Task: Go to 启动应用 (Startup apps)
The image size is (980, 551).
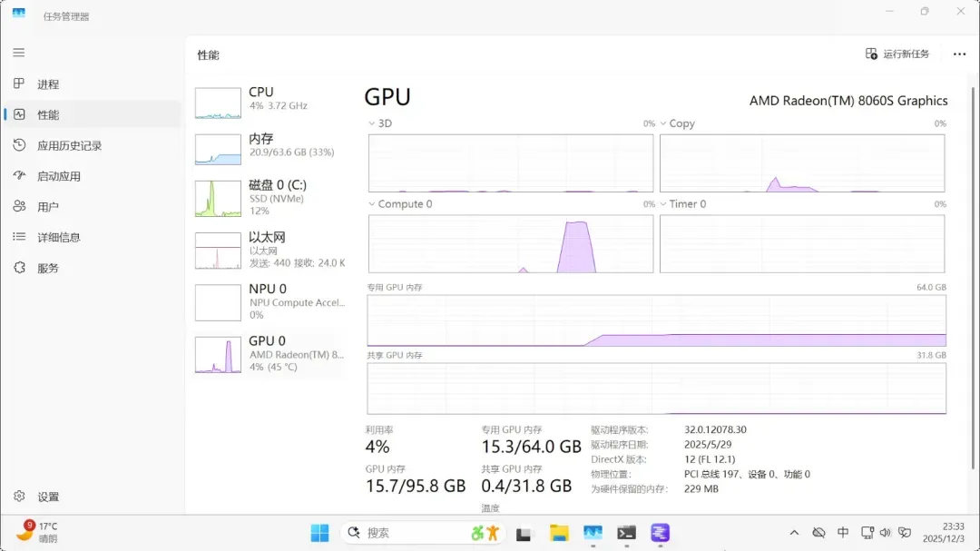Action: pos(58,176)
